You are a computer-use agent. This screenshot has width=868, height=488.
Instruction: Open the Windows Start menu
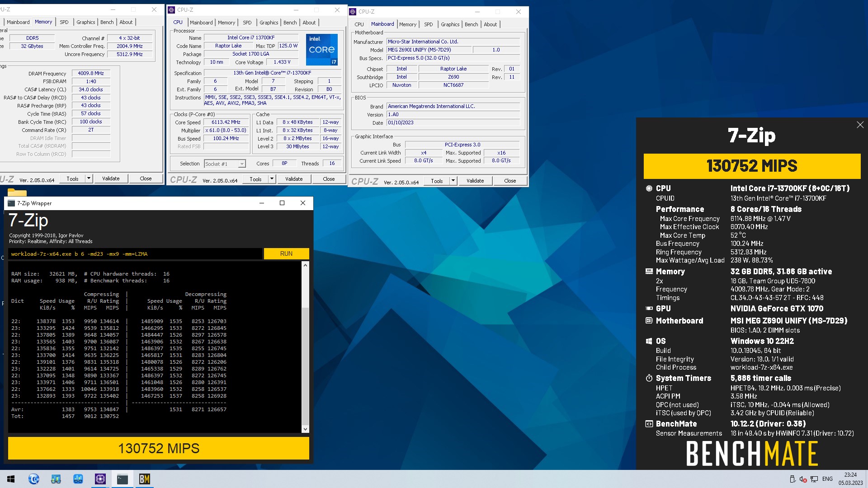pyautogui.click(x=11, y=479)
